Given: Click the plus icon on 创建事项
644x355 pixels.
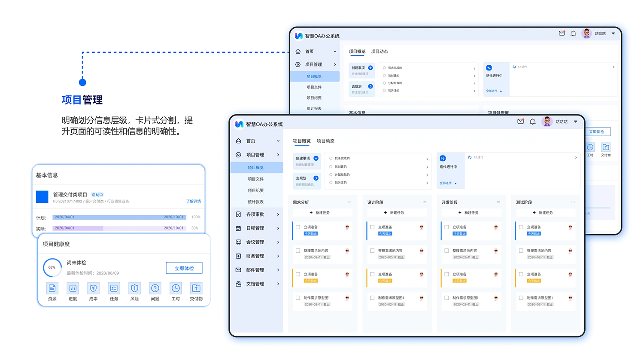Looking at the screenshot, I should [x=316, y=158].
